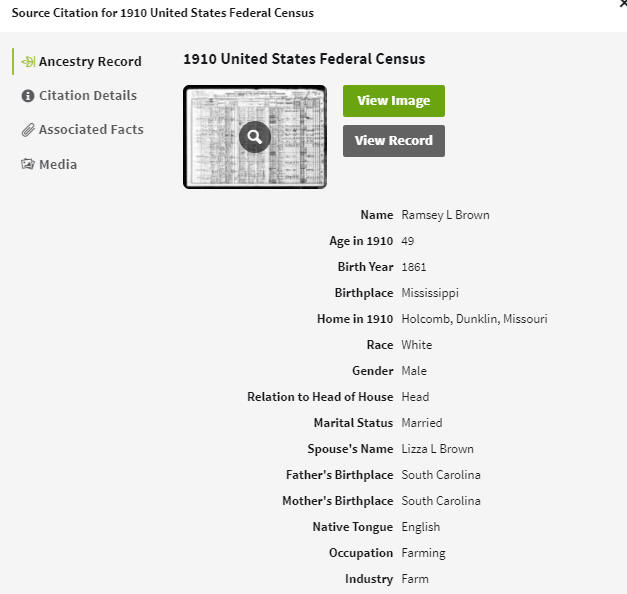Image resolution: width=627 pixels, height=594 pixels.
Task: Click the name value Ramsey L Brown
Action: click(445, 215)
